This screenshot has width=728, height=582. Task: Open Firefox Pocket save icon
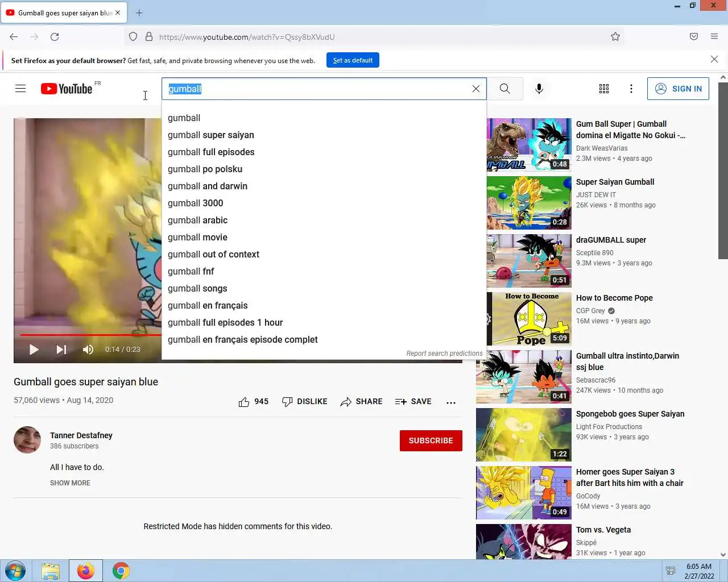click(x=694, y=37)
